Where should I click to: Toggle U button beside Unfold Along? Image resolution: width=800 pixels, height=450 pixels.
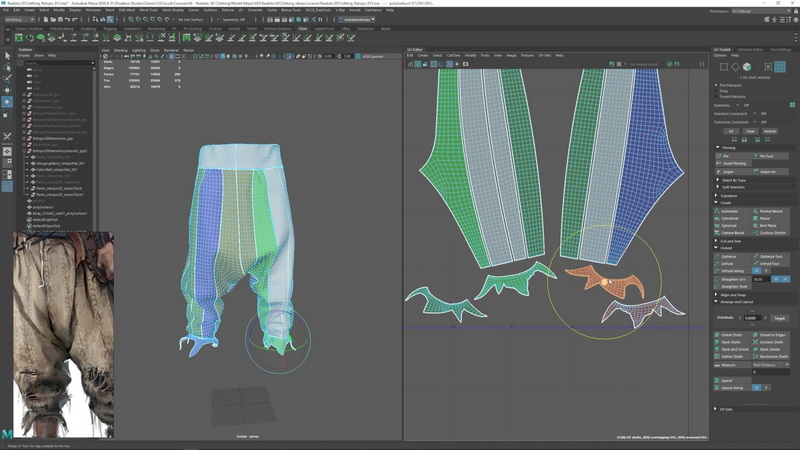tap(756, 271)
